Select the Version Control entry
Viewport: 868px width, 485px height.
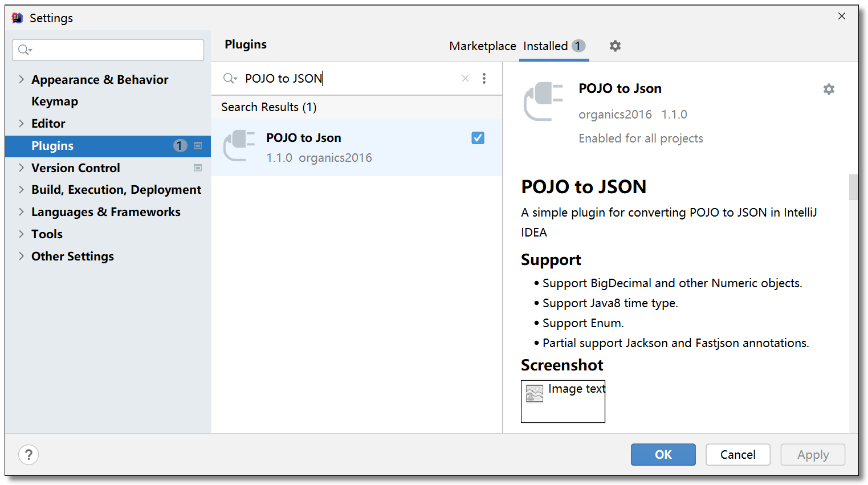pyautogui.click(x=76, y=168)
